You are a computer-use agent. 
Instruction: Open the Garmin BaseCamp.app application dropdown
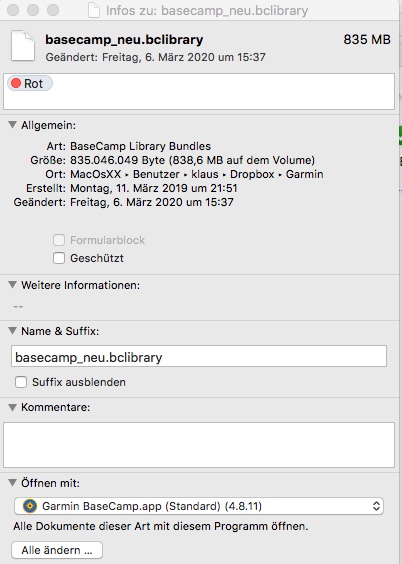pos(199,506)
